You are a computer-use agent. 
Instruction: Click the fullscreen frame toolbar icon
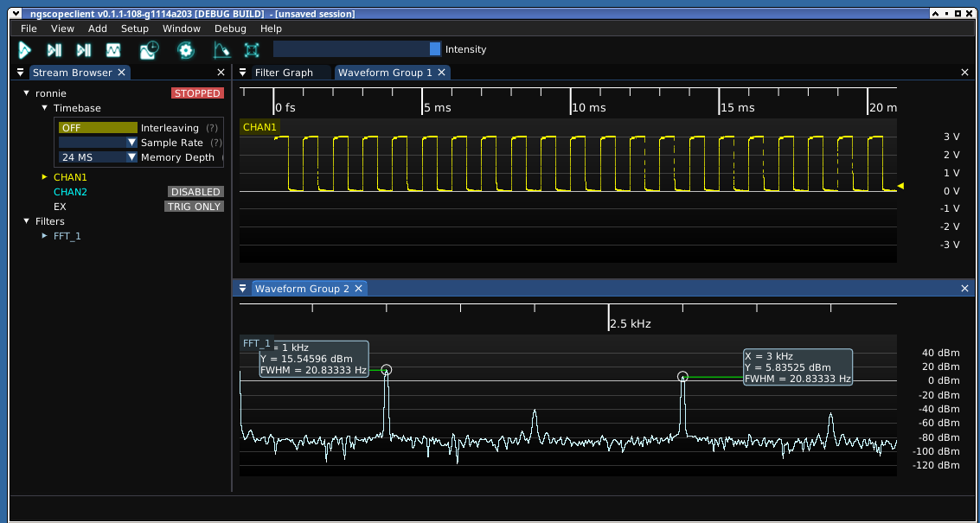(252, 50)
